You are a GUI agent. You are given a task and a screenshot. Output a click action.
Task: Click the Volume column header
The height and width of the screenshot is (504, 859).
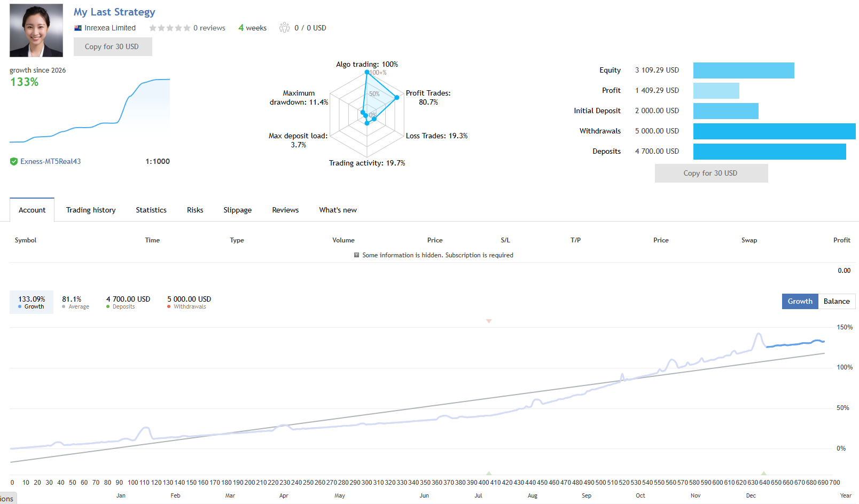tap(343, 240)
